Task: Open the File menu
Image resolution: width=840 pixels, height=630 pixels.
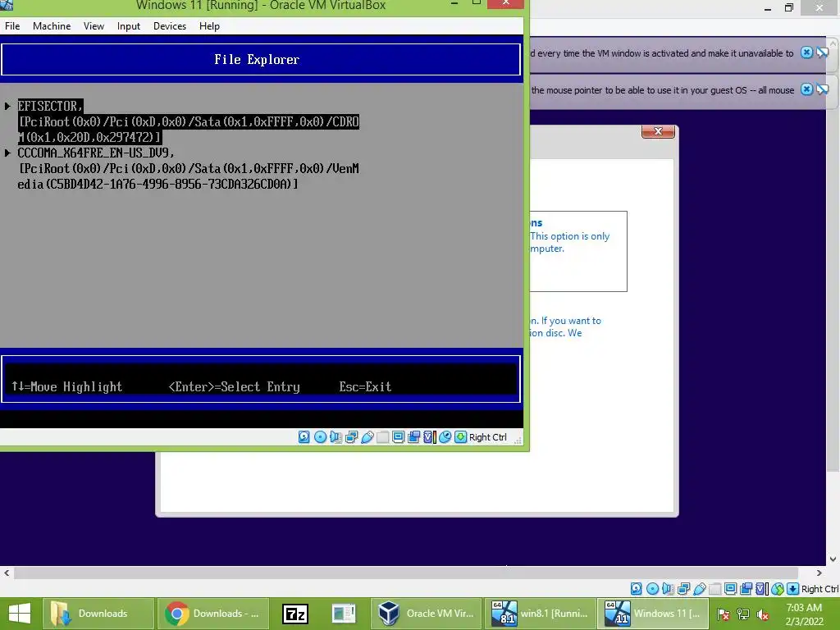Action: 12,26
